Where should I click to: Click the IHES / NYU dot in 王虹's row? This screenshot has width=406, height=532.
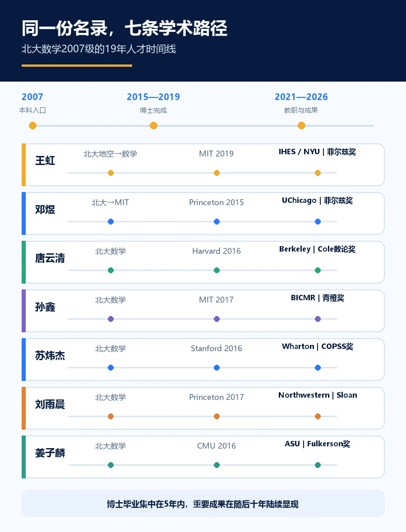(318, 173)
